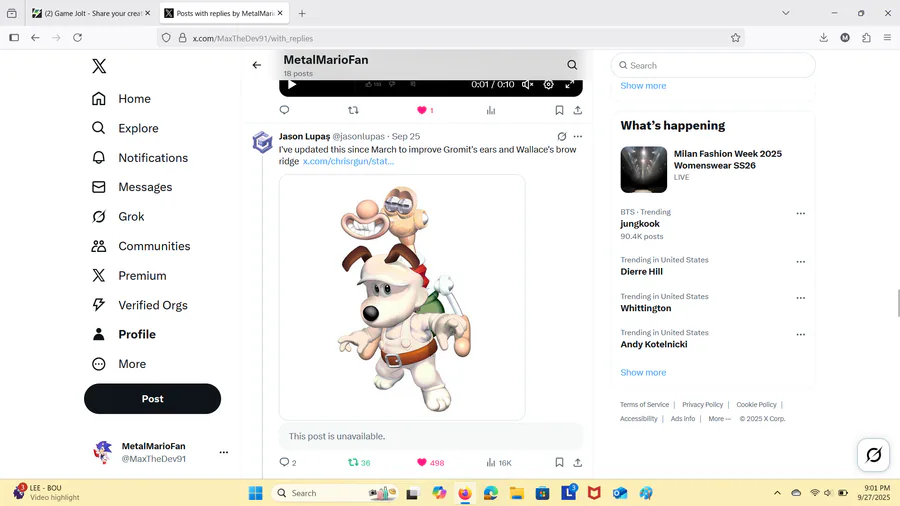Open options for Dierre Hill trend
The image size is (900, 506).
(800, 262)
